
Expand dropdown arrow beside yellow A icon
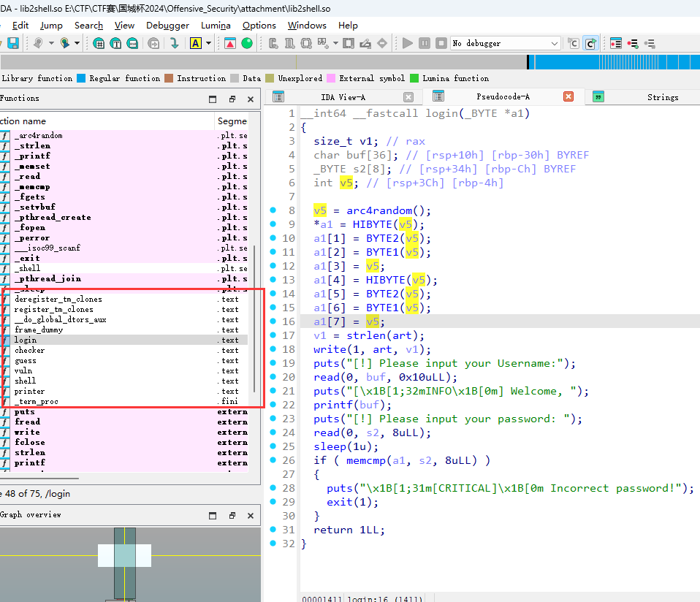pyautogui.click(x=208, y=44)
